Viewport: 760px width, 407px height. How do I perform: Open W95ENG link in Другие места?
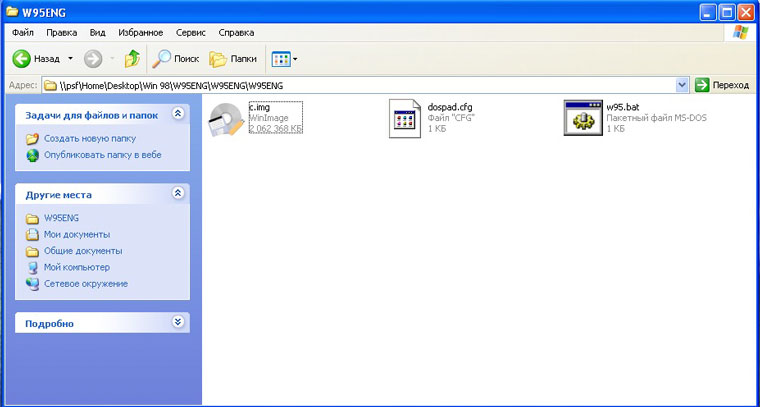tap(61, 218)
